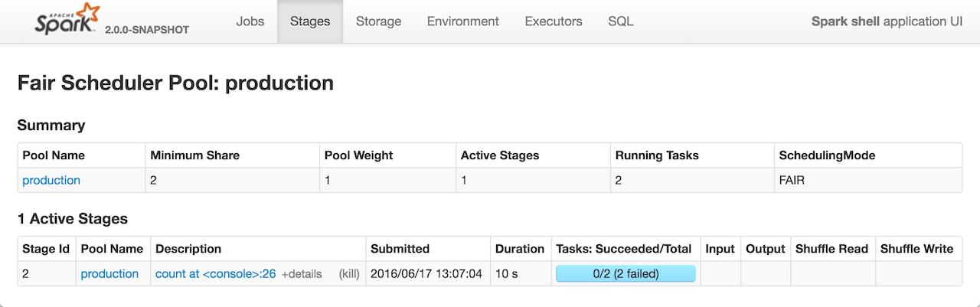Viewport: 980px width, 307px height.
Task: Click production link in Summary table
Action: (51, 181)
